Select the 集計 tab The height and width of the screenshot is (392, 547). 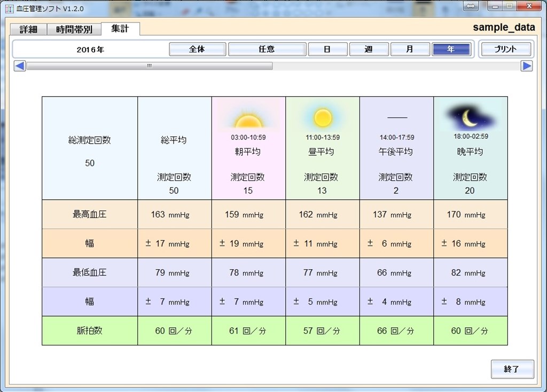coord(120,29)
